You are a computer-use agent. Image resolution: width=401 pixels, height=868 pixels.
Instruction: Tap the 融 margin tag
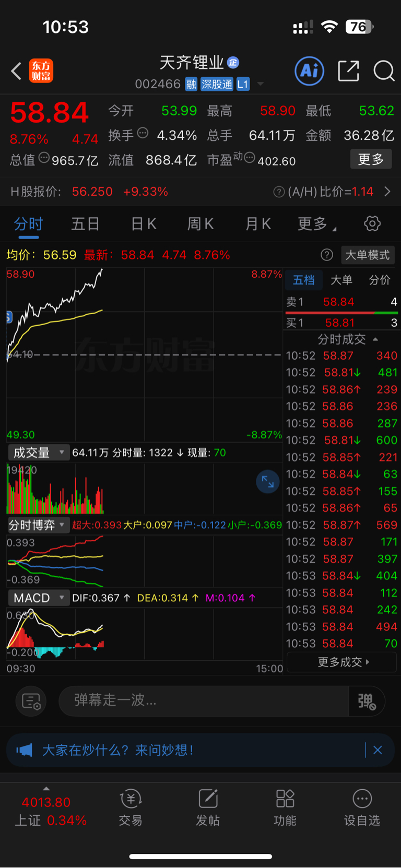[x=191, y=84]
